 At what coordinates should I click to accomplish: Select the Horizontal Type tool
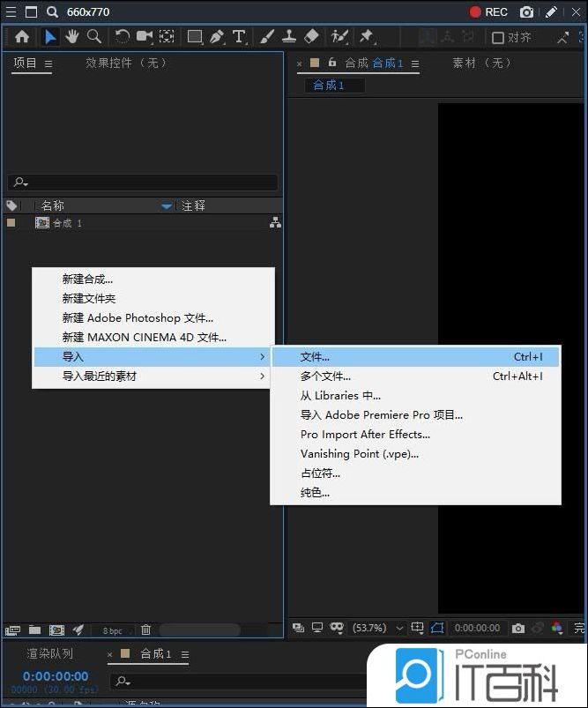pyautogui.click(x=239, y=36)
